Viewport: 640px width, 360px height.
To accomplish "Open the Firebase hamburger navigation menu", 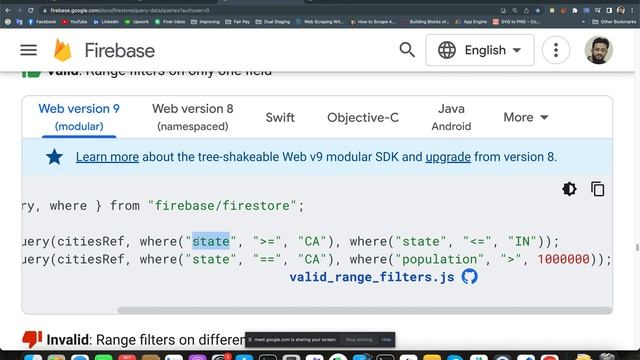I will 29,50.
